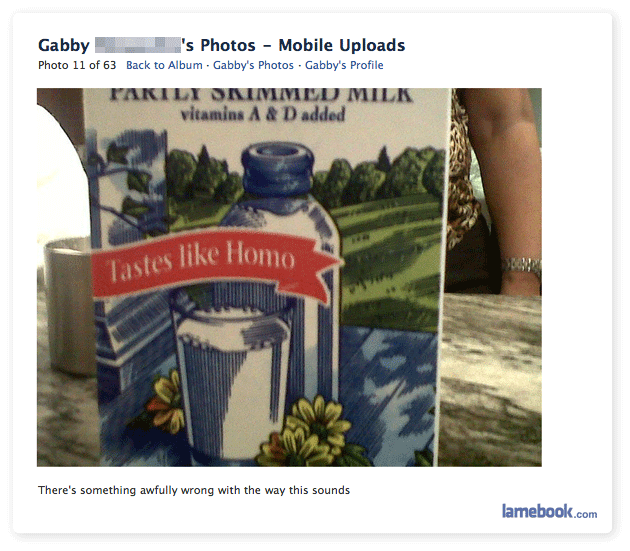630x551 pixels.
Task: Click the first name Gabby in heading
Action: [64, 45]
